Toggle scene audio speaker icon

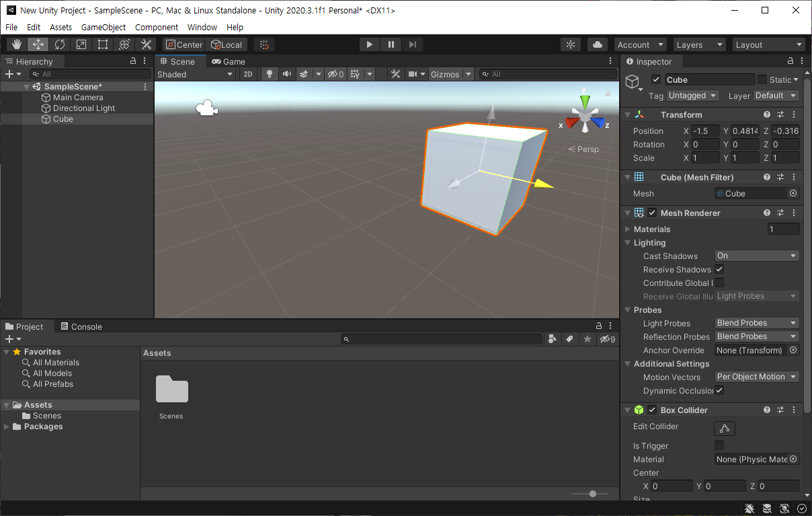[x=287, y=74]
